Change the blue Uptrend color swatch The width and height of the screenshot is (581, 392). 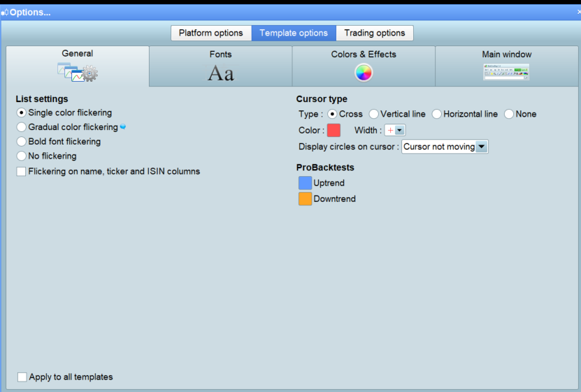click(x=305, y=183)
